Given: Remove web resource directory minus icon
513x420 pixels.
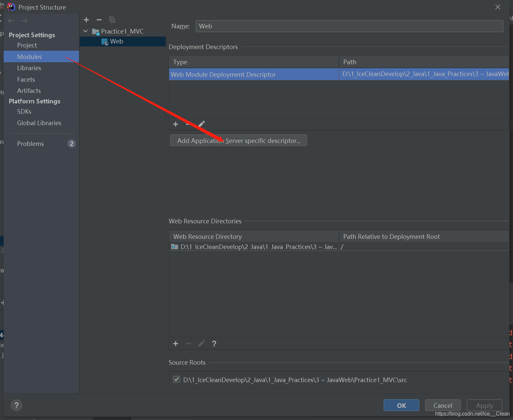Looking at the screenshot, I should (x=188, y=344).
